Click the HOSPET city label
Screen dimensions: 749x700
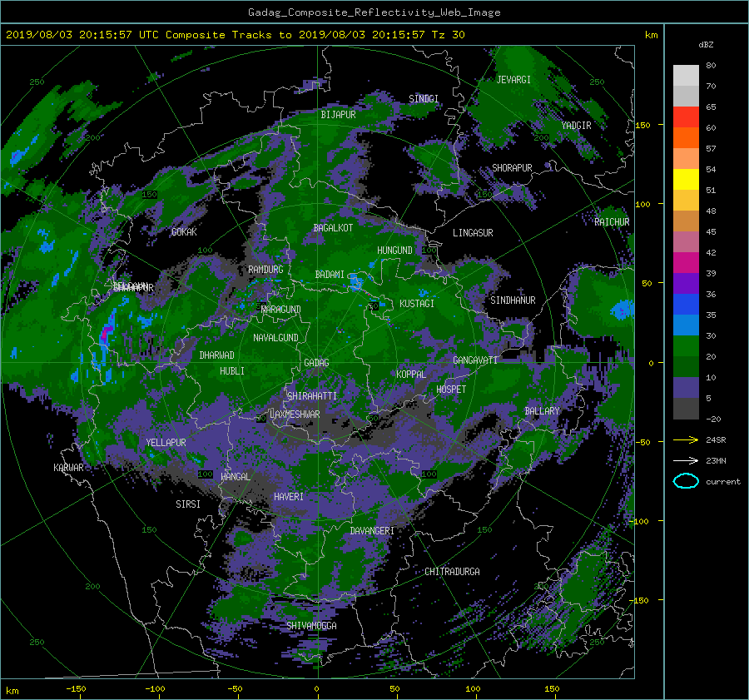click(x=451, y=390)
